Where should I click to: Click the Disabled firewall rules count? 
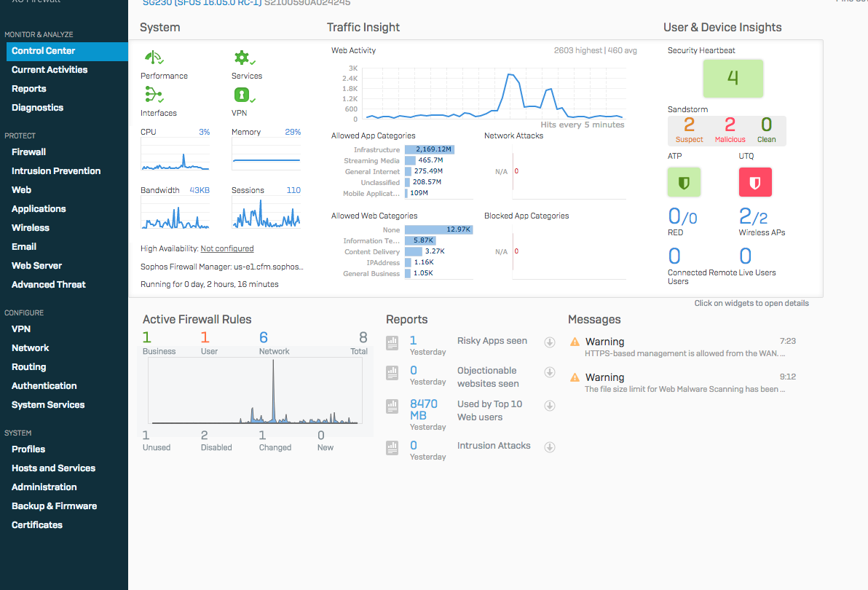point(205,436)
